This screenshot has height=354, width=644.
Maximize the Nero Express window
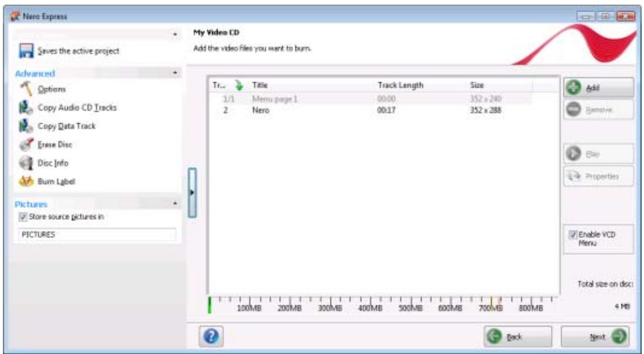coord(605,16)
